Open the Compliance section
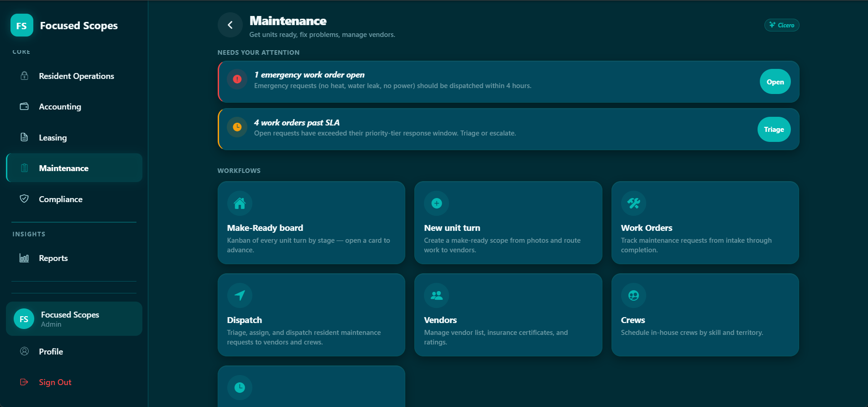The image size is (868, 407). [74, 199]
